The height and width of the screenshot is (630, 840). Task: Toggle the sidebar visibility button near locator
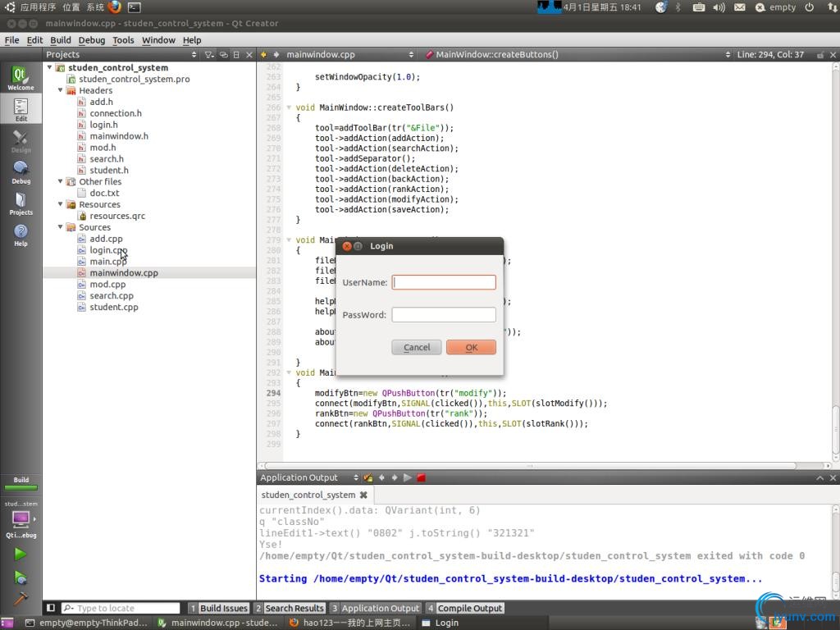click(51, 608)
